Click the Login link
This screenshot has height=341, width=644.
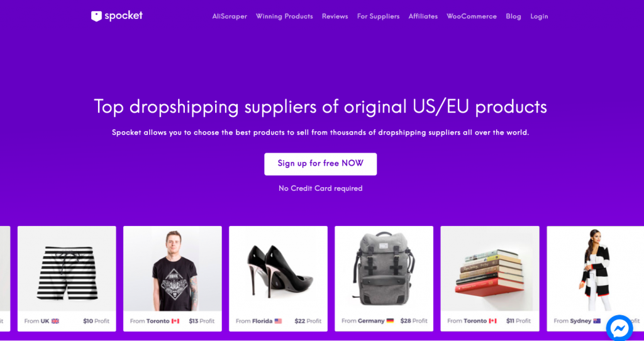point(539,16)
